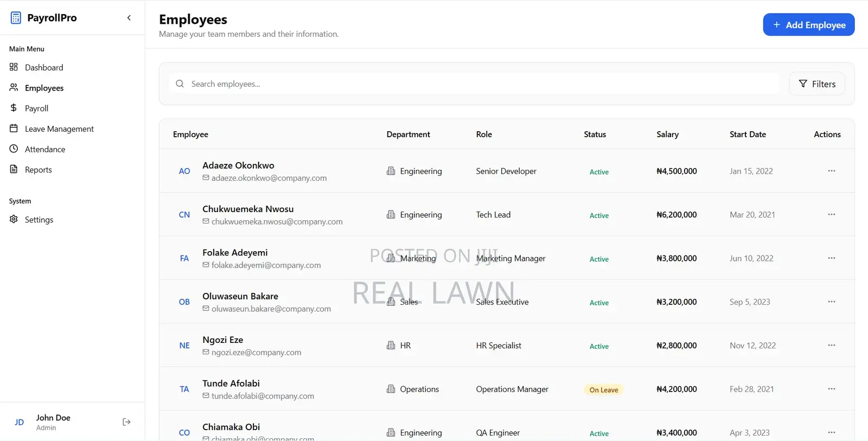Click the salary ₦2,800,000

(x=676, y=346)
